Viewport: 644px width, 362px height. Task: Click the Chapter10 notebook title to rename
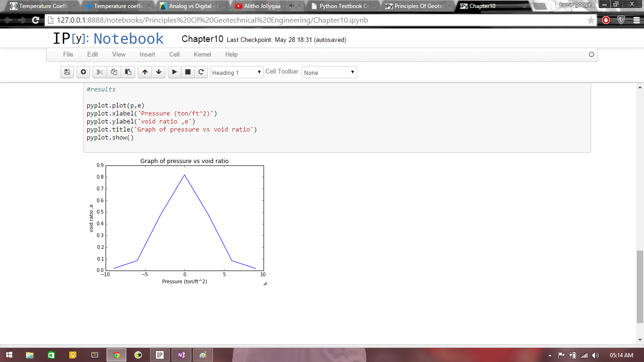point(202,39)
